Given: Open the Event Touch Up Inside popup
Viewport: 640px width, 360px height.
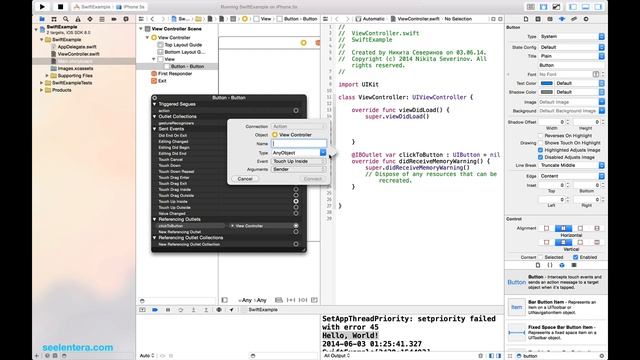Looking at the screenshot, I should [299, 161].
